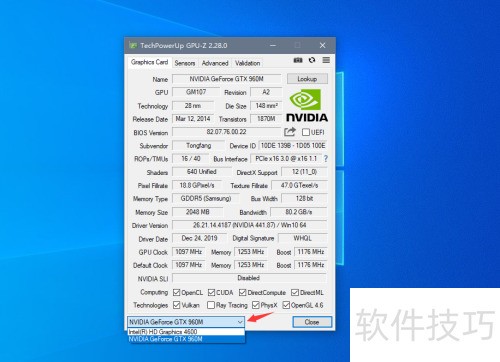Click the Memory Type field GDDR5 (Samsung)

(x=206, y=199)
